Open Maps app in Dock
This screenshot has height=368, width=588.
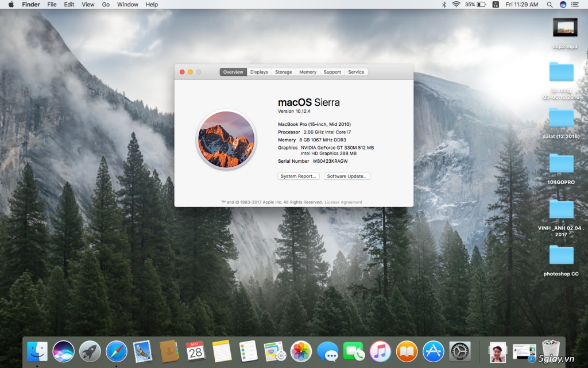(274, 351)
